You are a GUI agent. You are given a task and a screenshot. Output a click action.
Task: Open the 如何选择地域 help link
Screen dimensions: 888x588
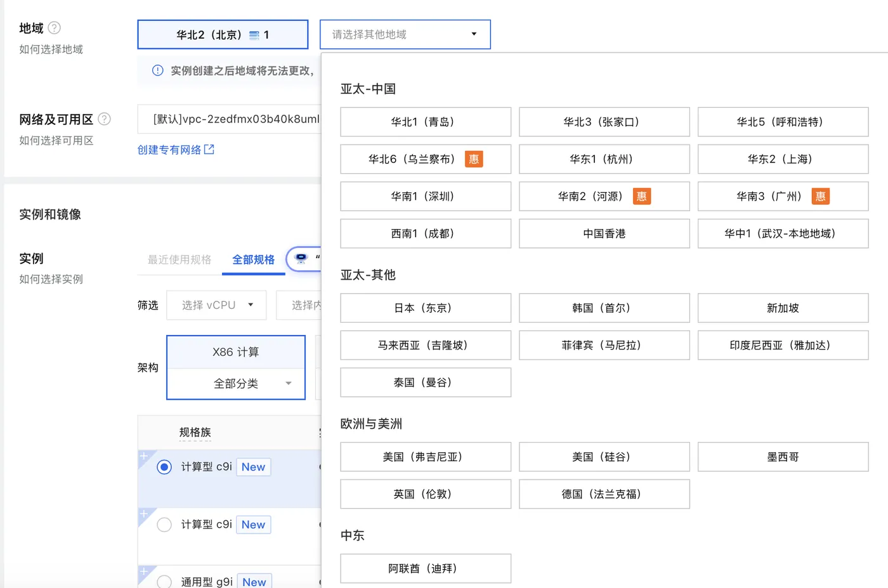pyautogui.click(x=51, y=49)
